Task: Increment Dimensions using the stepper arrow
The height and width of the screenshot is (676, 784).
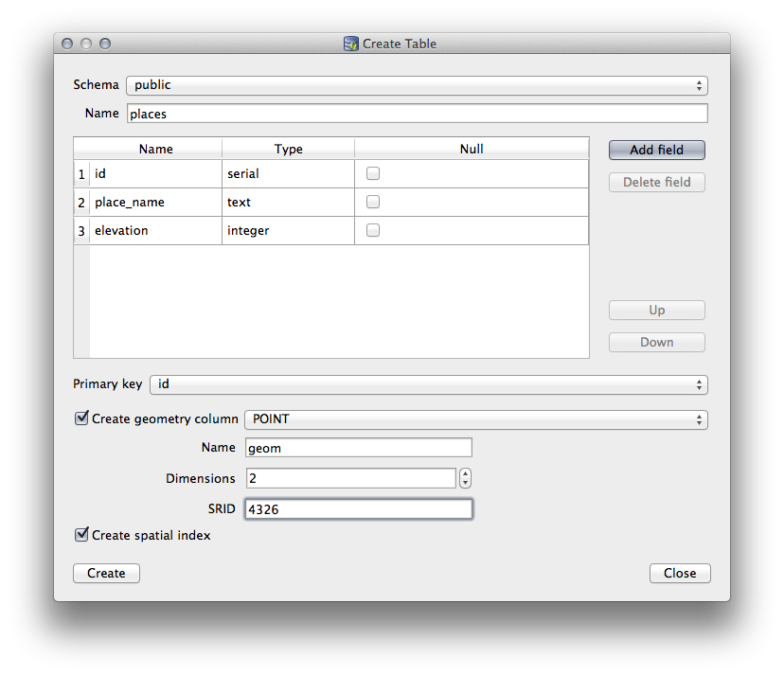Action: coord(465,473)
